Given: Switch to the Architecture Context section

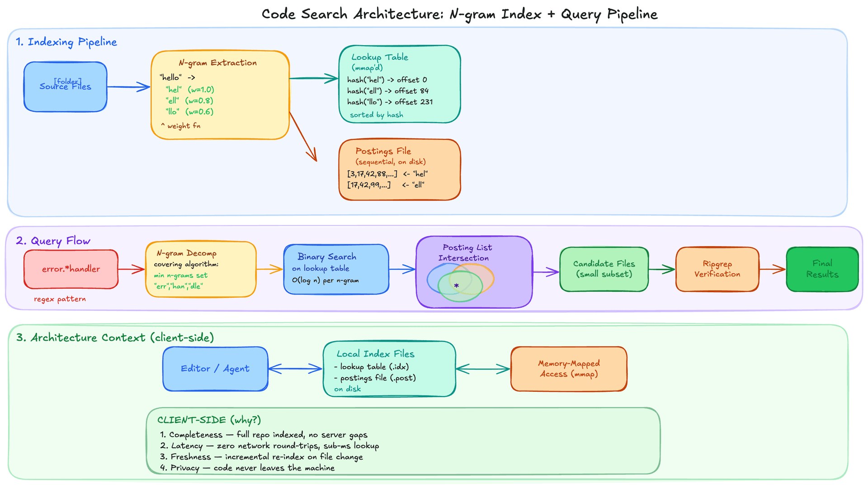Looking at the screenshot, I should 115,337.
